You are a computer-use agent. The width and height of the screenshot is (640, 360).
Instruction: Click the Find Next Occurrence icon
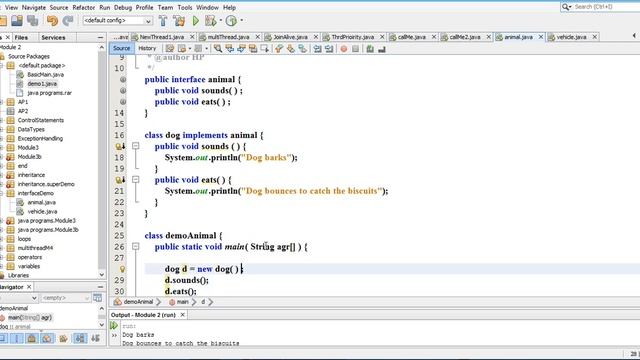pos(241,49)
